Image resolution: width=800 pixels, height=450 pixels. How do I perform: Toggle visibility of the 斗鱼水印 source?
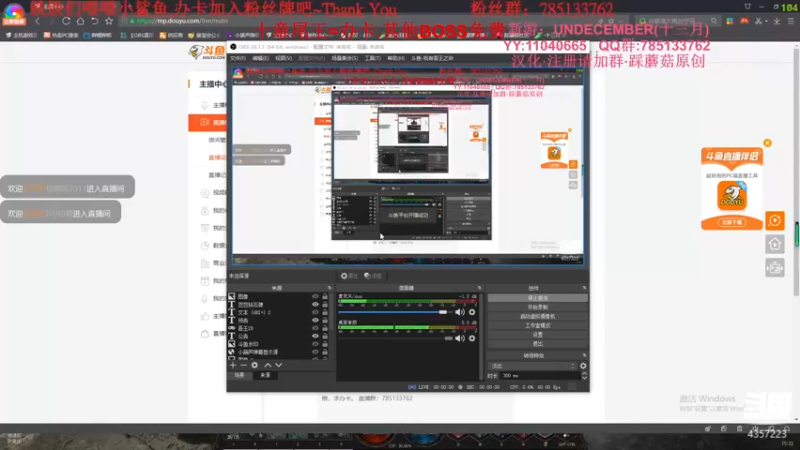coord(315,344)
